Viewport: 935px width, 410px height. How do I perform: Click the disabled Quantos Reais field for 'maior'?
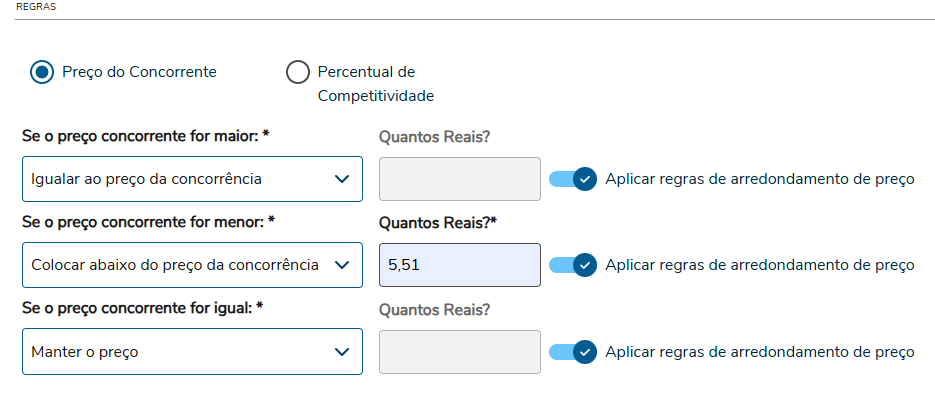coord(459,179)
